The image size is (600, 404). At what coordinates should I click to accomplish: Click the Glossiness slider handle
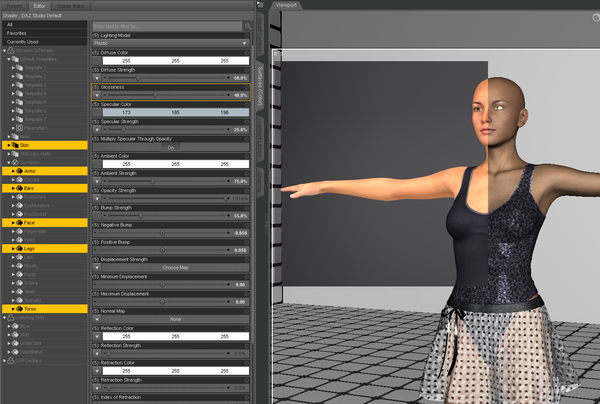coord(155,95)
